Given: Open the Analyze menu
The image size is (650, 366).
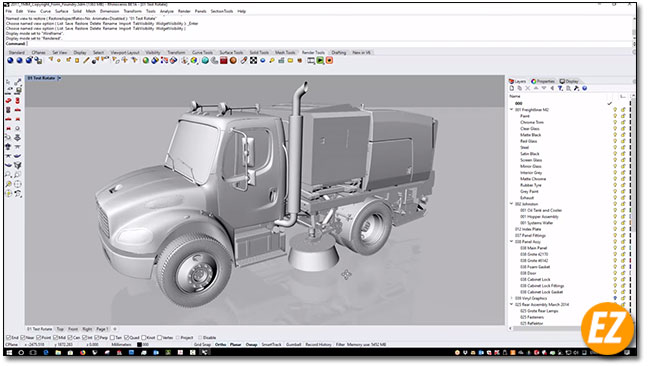Looking at the screenshot, I should (x=167, y=11).
